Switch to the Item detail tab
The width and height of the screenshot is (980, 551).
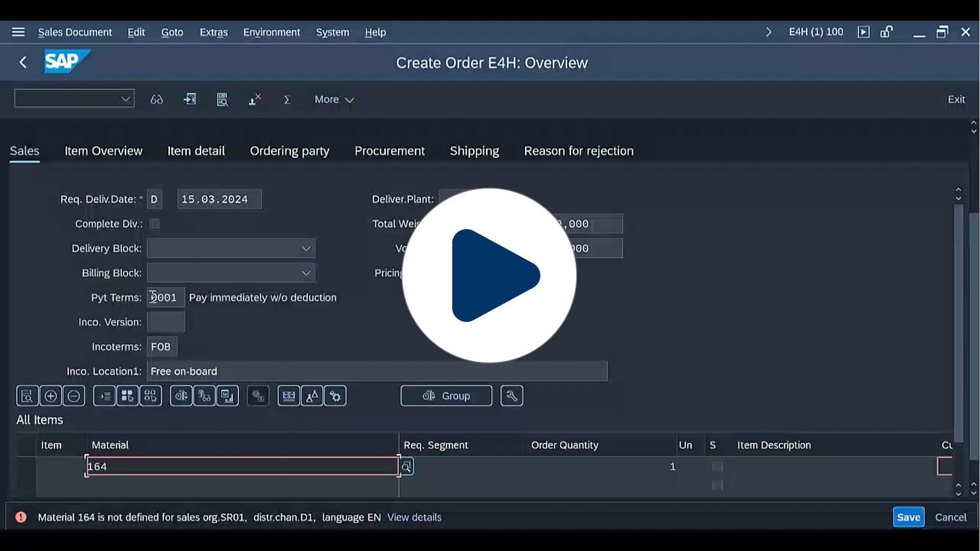[x=196, y=151]
